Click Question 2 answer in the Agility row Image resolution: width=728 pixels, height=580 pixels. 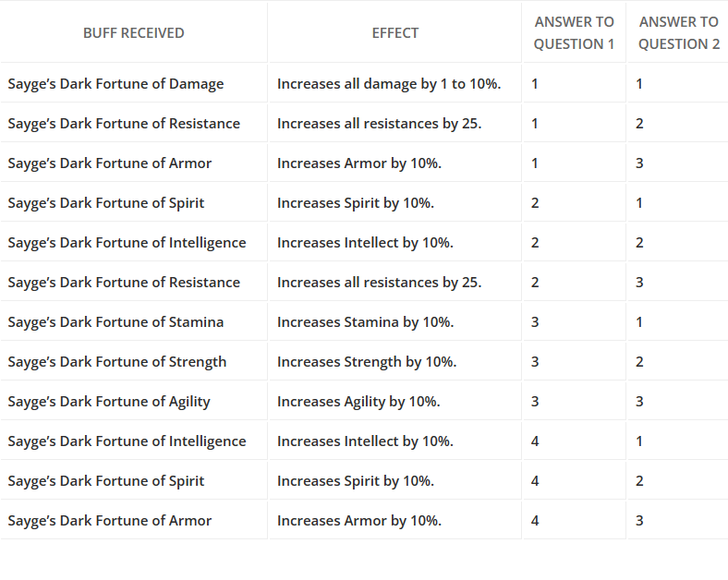(x=639, y=402)
